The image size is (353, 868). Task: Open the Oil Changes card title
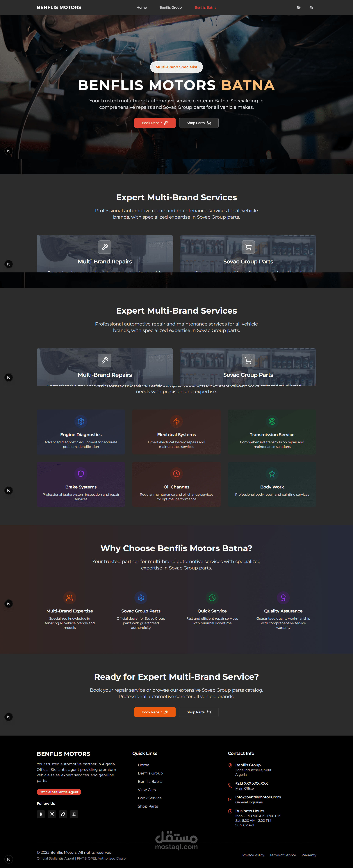tap(176, 487)
